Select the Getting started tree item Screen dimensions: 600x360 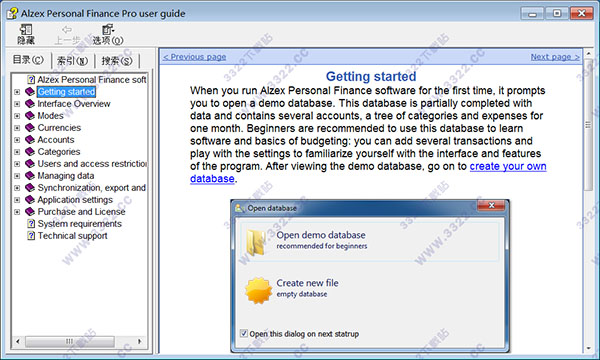(x=66, y=92)
